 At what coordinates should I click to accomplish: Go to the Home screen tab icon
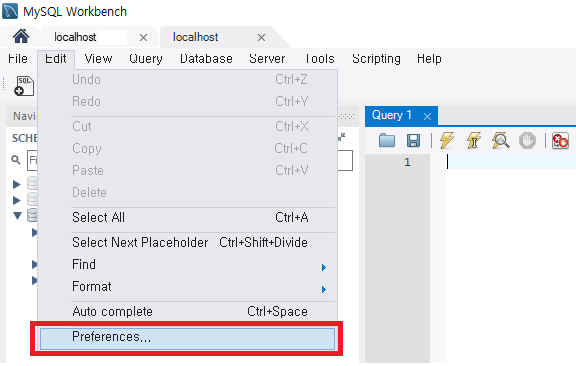(x=21, y=36)
